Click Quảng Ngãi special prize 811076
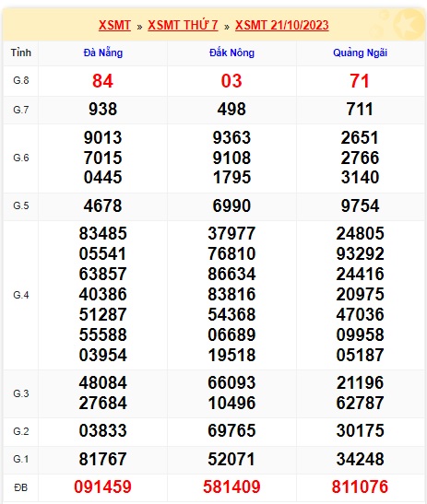This screenshot has width=427, height=504. pos(360,486)
